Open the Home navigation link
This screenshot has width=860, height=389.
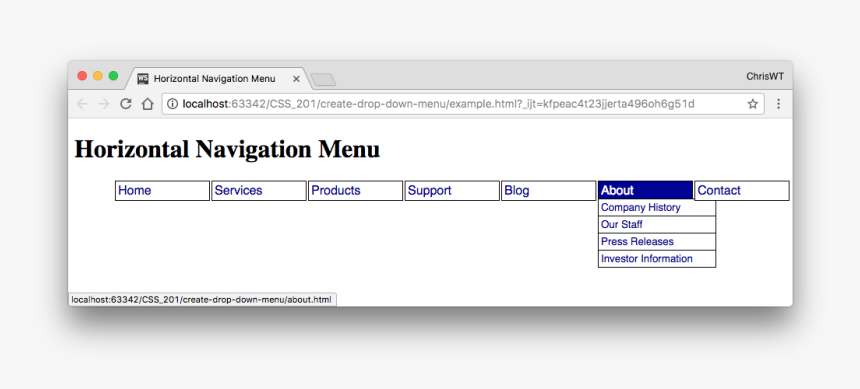click(162, 191)
